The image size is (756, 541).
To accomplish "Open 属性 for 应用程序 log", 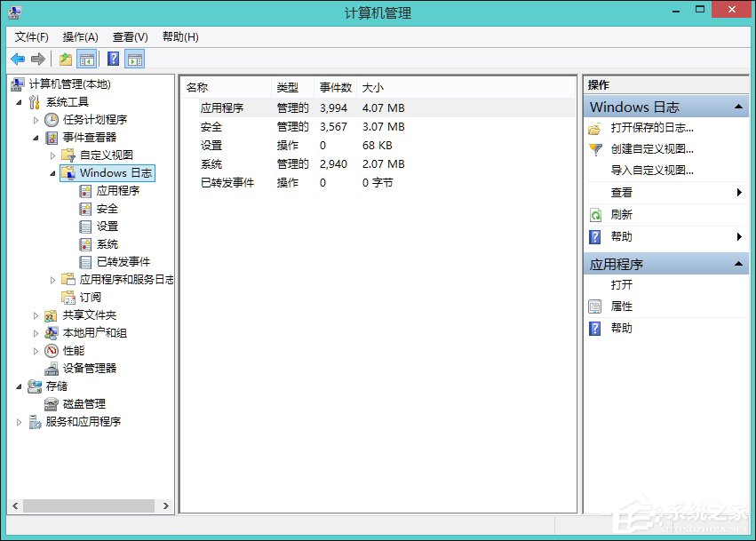I will pyautogui.click(x=621, y=306).
